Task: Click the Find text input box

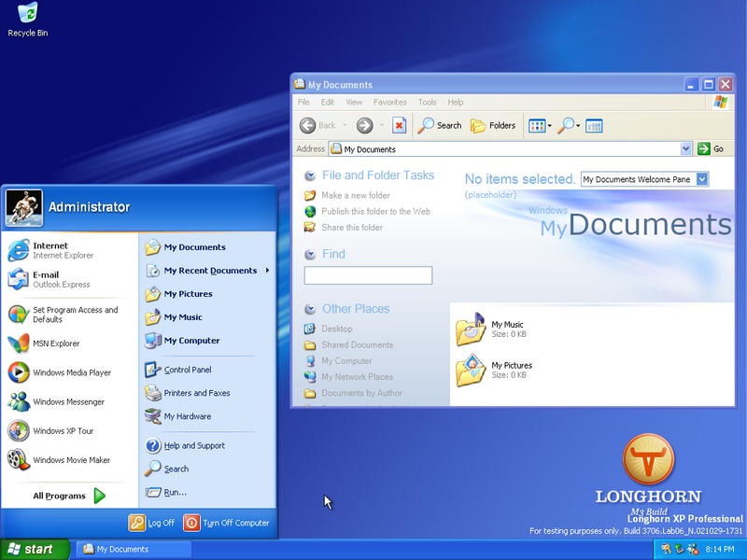Action: point(368,275)
